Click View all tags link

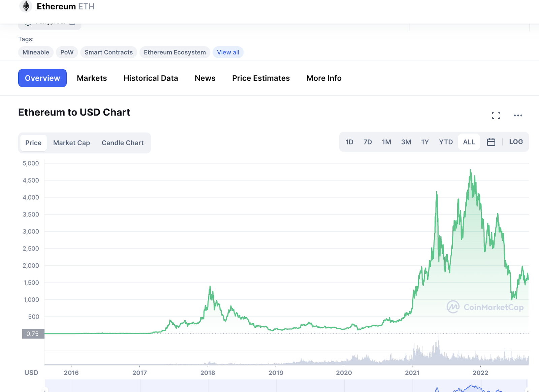point(228,52)
